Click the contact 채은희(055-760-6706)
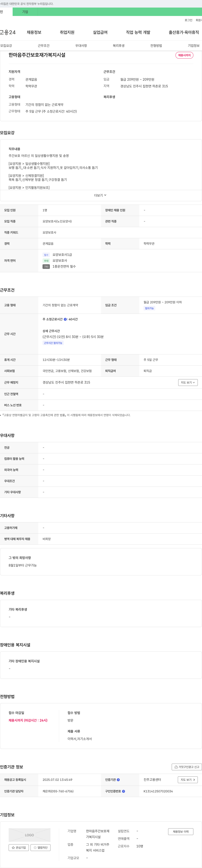 pos(58,791)
